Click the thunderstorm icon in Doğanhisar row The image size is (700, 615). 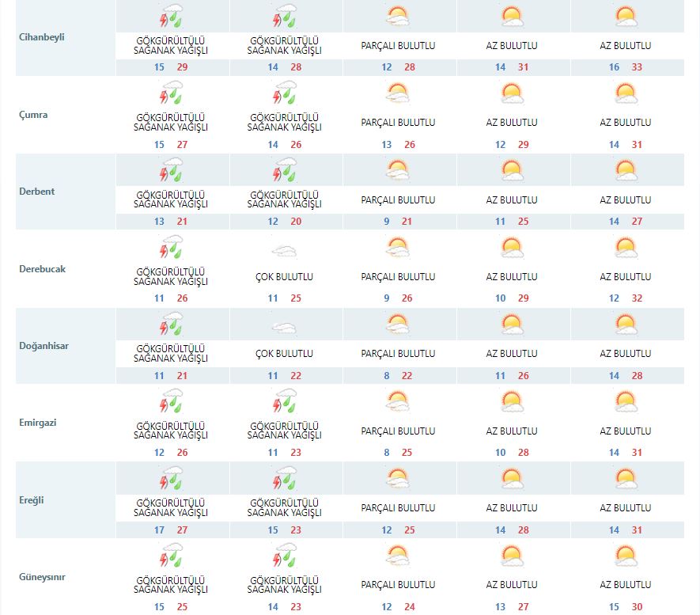(171, 325)
